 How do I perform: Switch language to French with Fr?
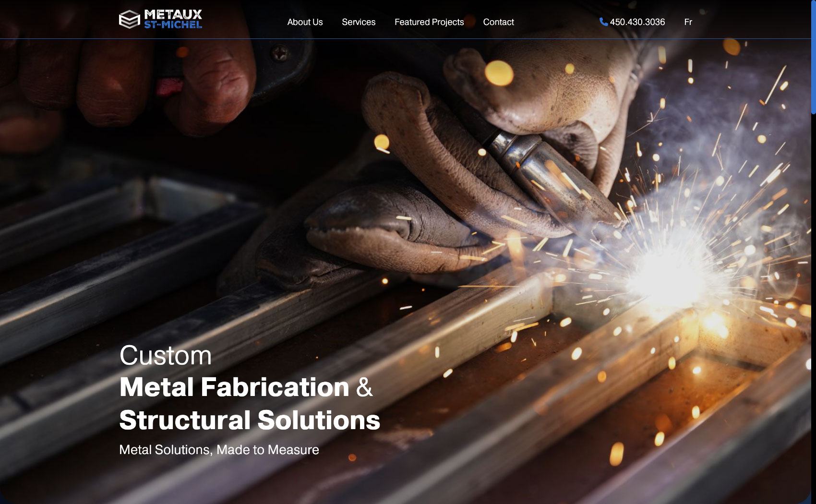pyautogui.click(x=688, y=22)
